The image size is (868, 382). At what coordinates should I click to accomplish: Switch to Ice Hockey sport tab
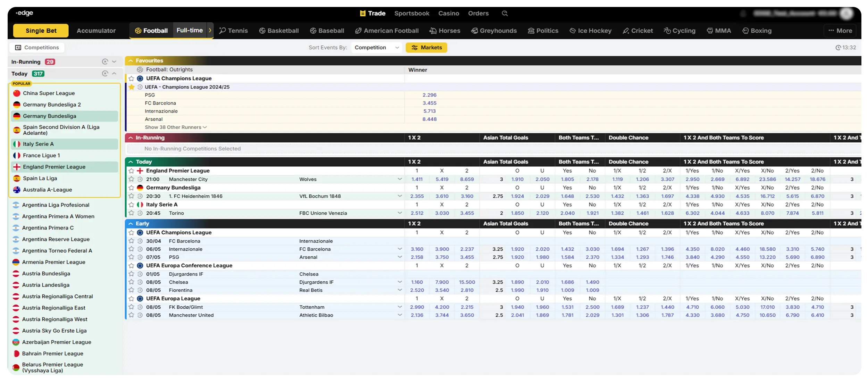point(590,31)
